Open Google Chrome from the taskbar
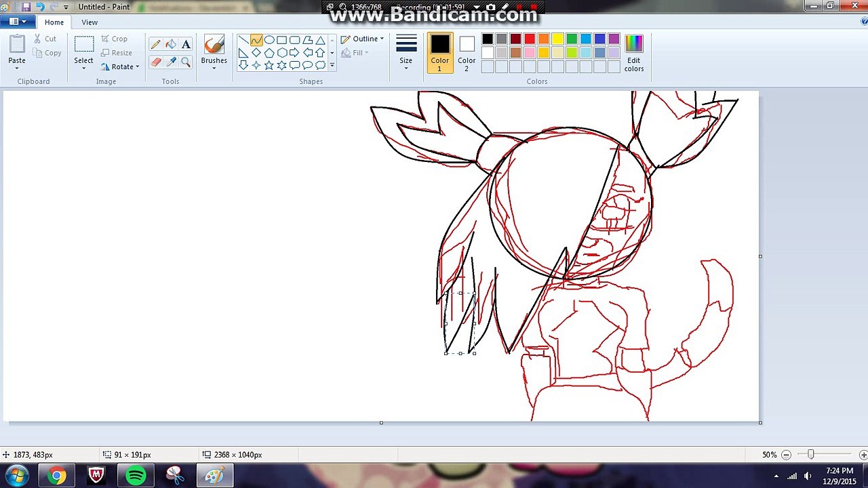The height and width of the screenshot is (488, 868). pyautogui.click(x=57, y=476)
